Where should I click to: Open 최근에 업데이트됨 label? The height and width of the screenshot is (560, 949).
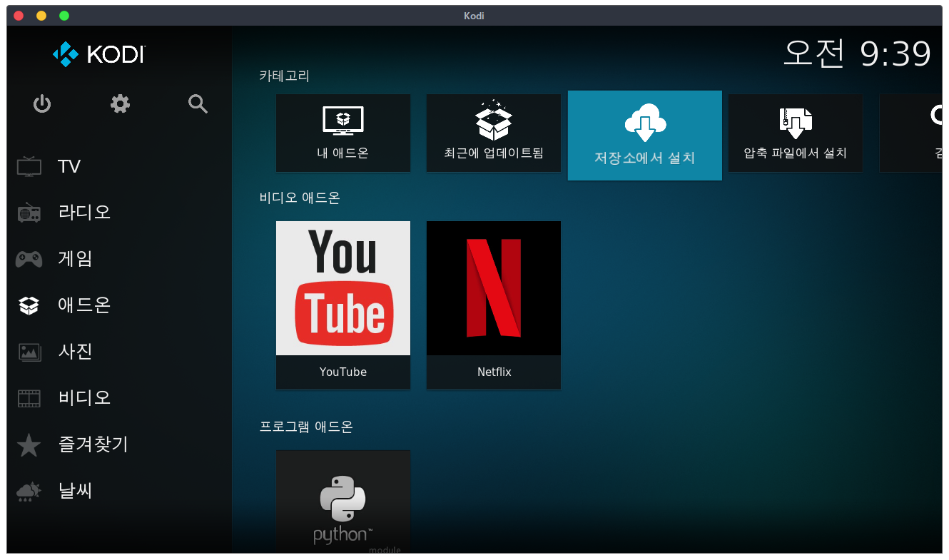494,153
